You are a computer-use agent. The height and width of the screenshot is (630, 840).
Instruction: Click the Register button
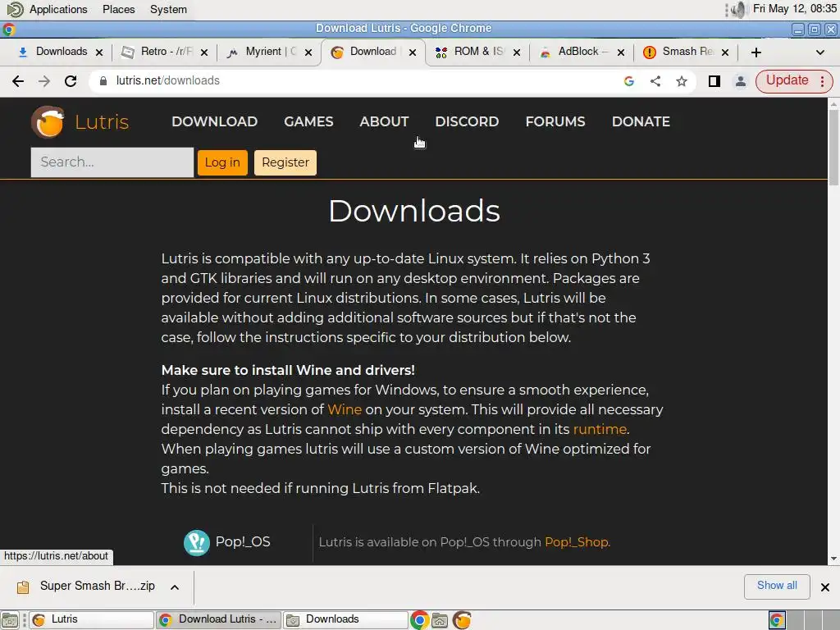285,162
